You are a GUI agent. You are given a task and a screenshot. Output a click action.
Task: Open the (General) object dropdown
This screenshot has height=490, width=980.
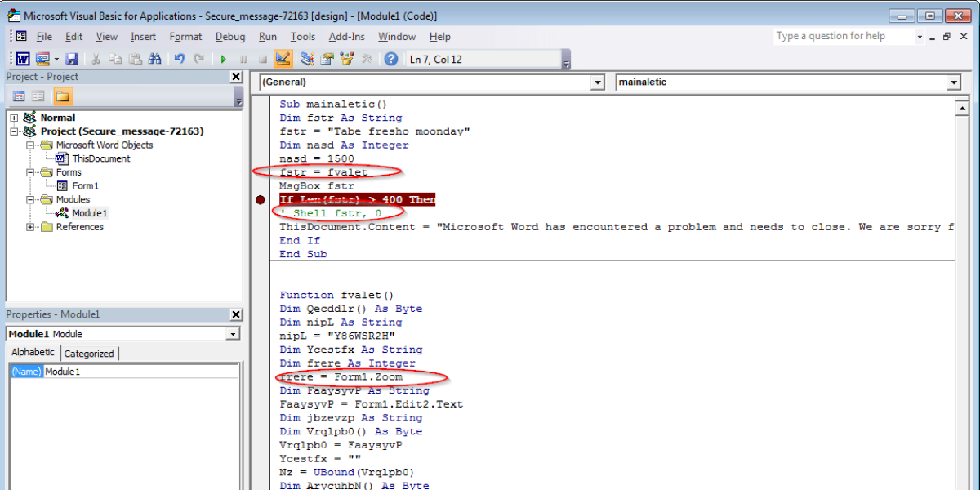pos(598,82)
